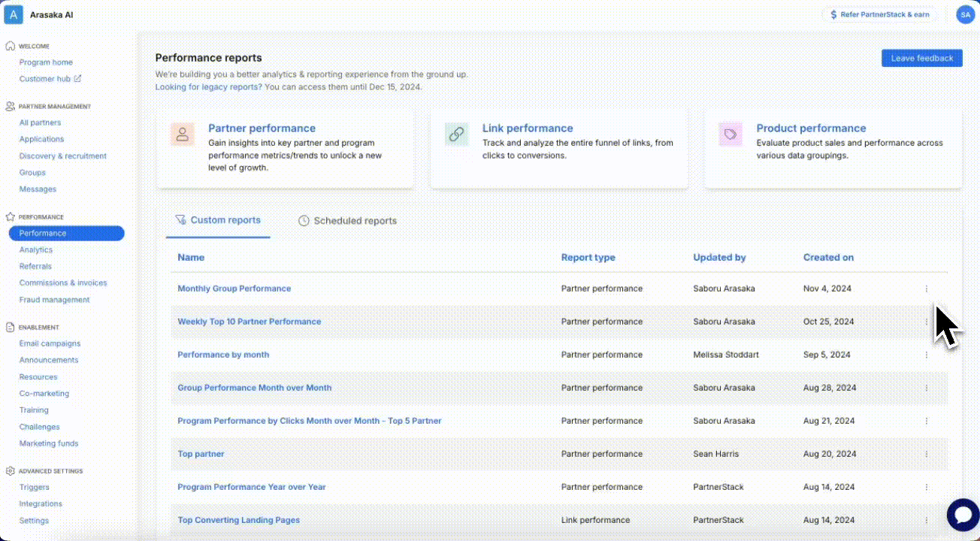980x541 pixels.
Task: Open Program Performance Year over Year report
Action: pos(252,487)
